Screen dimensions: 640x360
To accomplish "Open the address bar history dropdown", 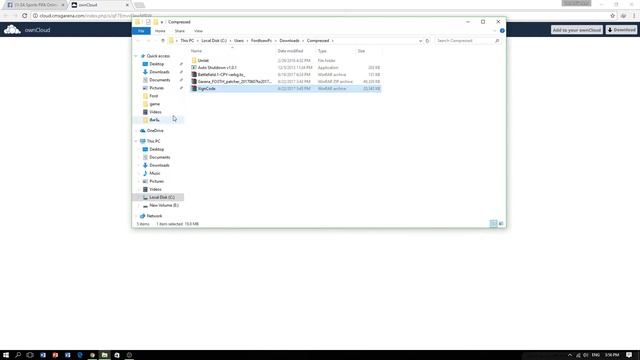I will tap(420, 41).
